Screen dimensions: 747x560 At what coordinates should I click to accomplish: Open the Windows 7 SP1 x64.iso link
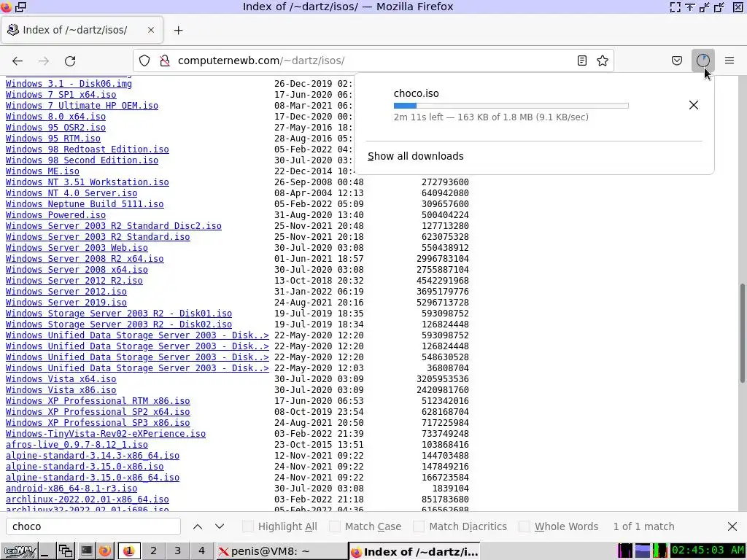click(x=61, y=94)
